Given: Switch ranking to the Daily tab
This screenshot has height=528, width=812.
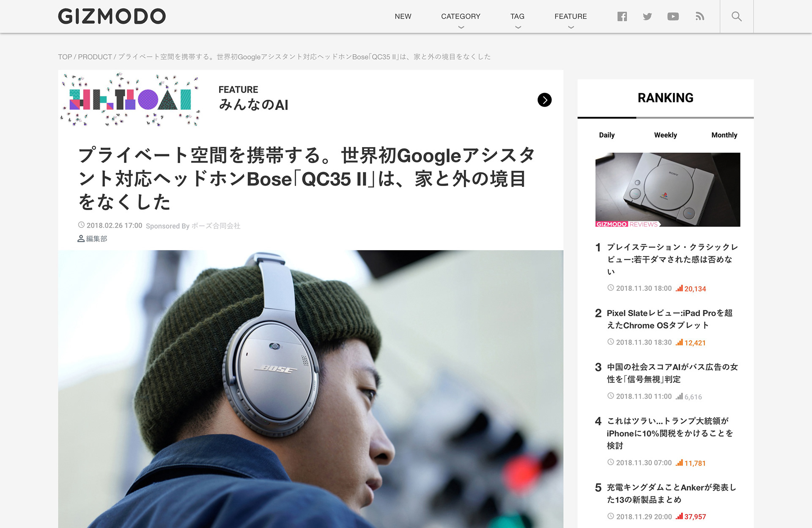Looking at the screenshot, I should (606, 135).
